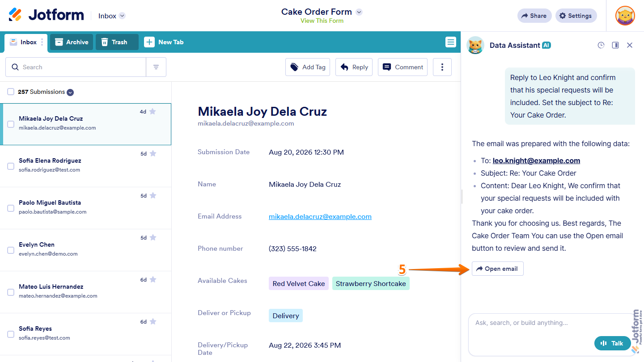
Task: Toggle Data Assistant panel layout icon
Action: [x=615, y=45]
